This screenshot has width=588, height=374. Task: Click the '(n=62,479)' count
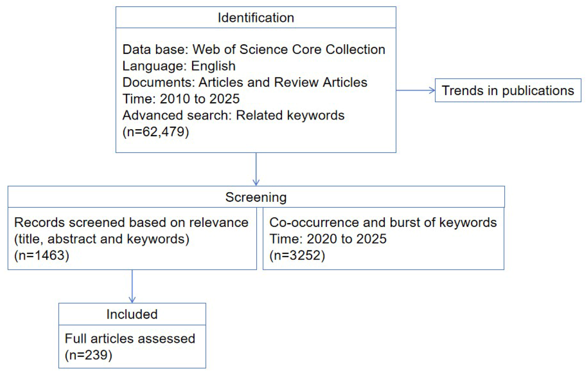coord(156,132)
